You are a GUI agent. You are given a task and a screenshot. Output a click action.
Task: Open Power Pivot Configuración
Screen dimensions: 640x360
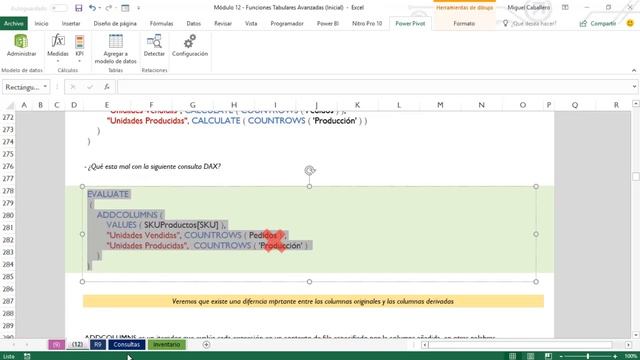190,45
